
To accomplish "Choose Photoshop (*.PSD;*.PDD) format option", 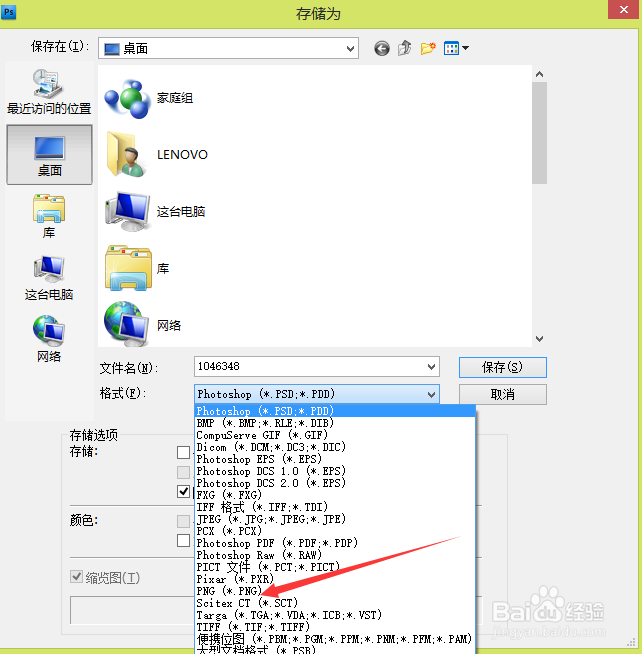I will pyautogui.click(x=335, y=411).
